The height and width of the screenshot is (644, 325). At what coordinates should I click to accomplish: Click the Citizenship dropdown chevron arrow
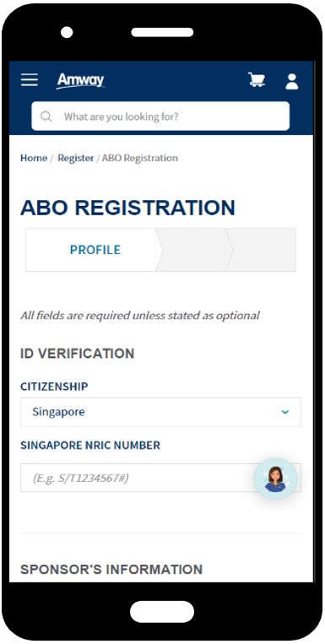[285, 412]
